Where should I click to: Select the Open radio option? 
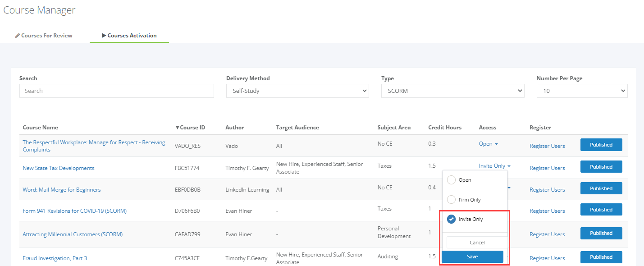[x=451, y=180]
